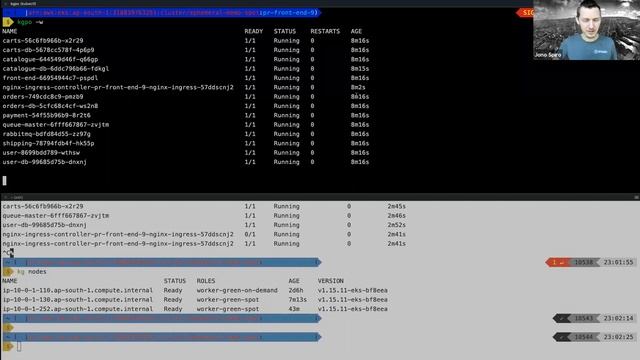Click the 10544 history number

click(583, 337)
